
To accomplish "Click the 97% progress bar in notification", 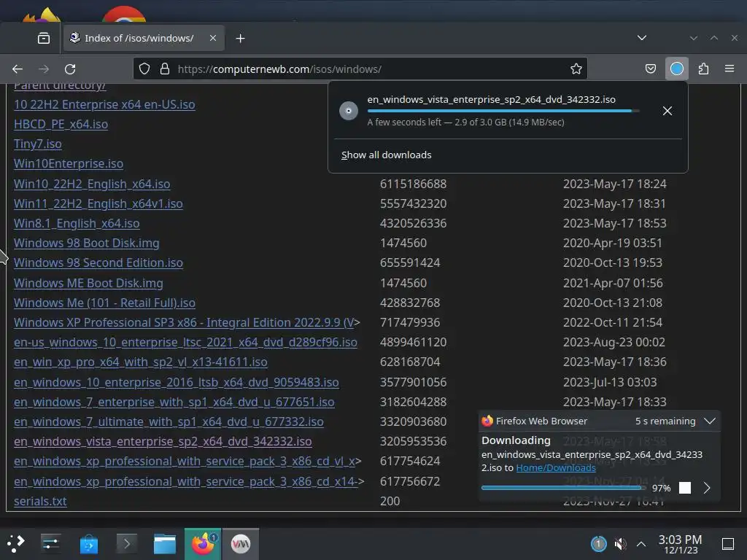I will coord(563,488).
